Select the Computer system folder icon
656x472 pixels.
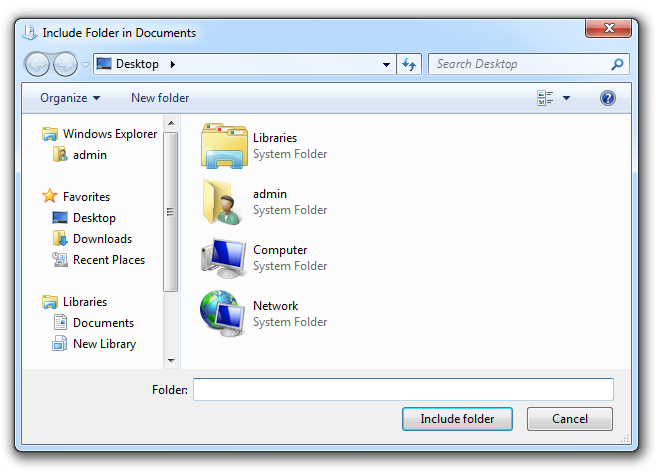(x=223, y=259)
